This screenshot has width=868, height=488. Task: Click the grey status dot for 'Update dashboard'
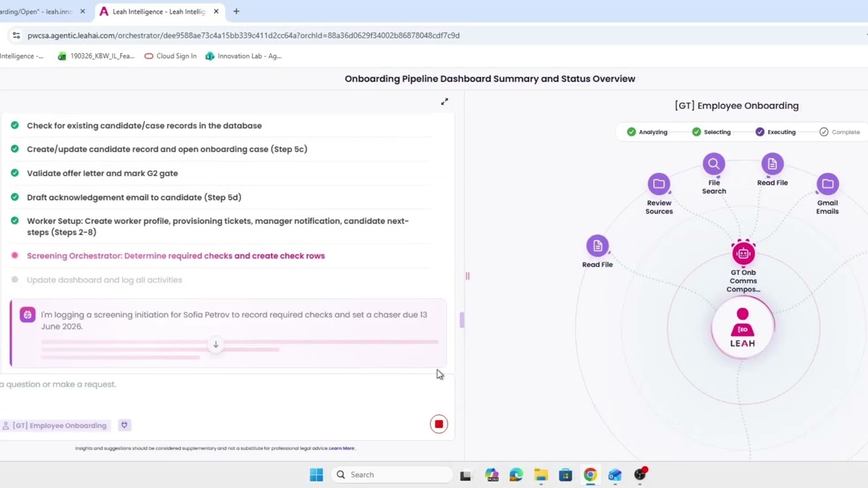click(x=15, y=280)
